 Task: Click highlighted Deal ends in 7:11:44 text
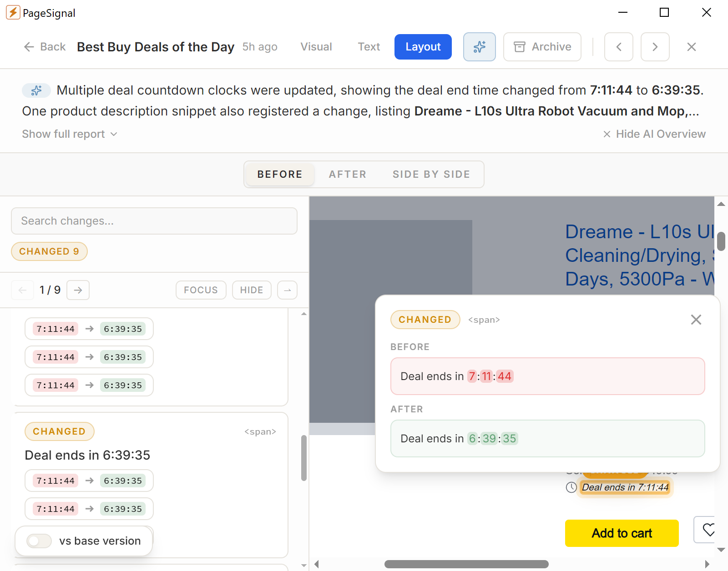625,487
